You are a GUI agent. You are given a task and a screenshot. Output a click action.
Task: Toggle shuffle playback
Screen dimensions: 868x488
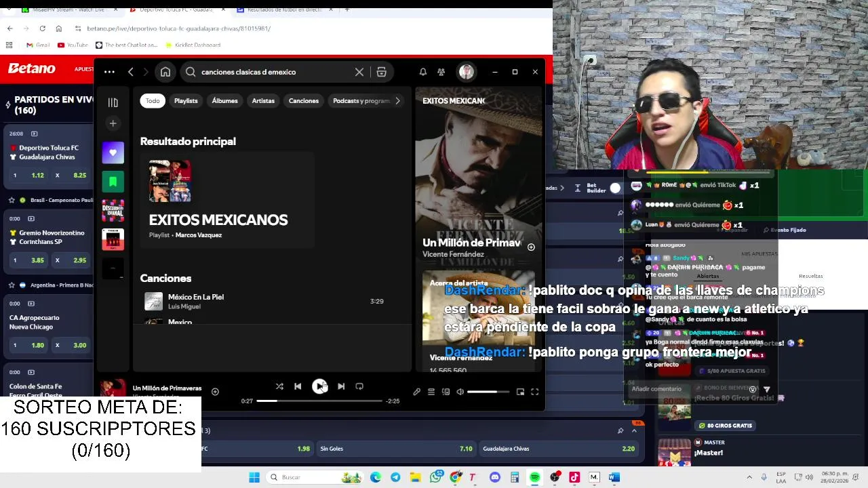click(x=279, y=386)
